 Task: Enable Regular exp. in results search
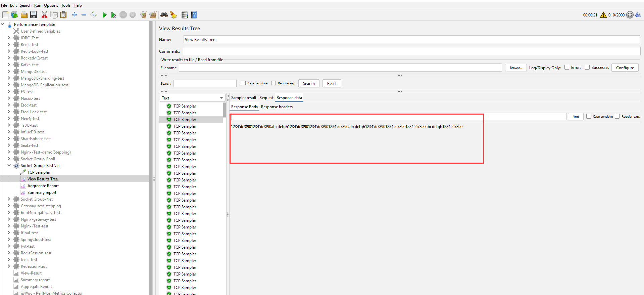(274, 83)
